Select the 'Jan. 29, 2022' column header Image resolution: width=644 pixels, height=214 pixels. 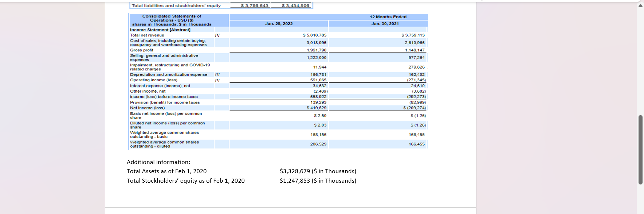click(x=279, y=24)
